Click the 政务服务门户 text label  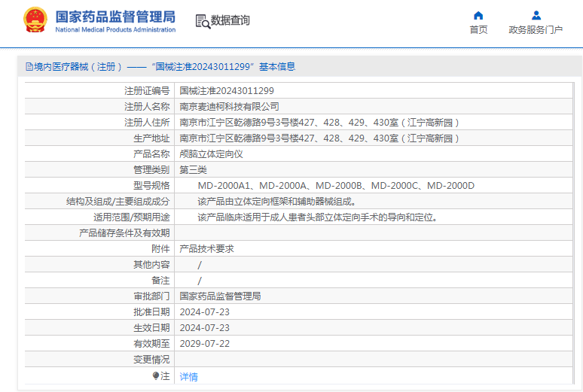(536, 30)
